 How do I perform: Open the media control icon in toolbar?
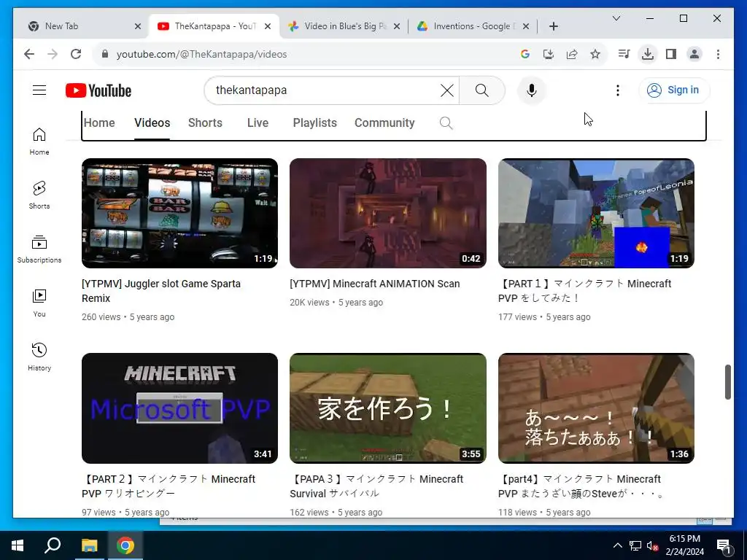point(624,54)
